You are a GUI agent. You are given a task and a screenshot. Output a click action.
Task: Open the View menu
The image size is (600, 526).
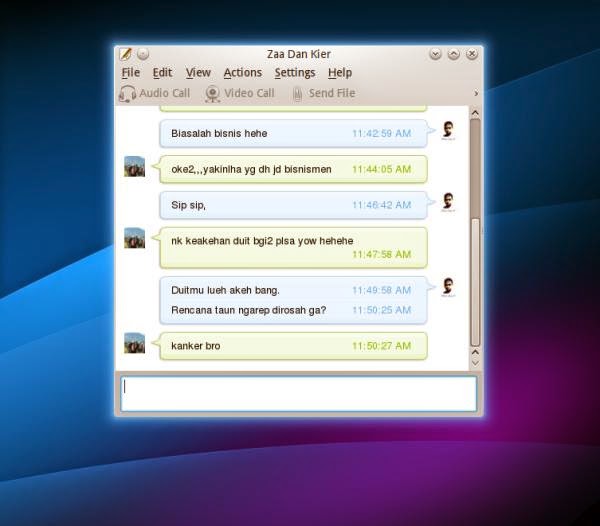[x=198, y=72]
